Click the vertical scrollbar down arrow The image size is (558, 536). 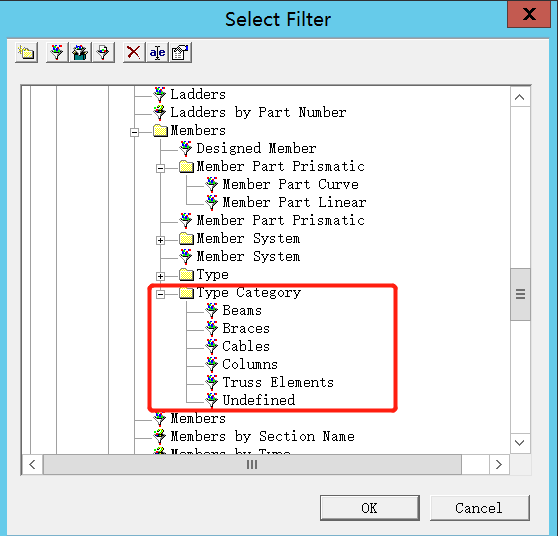pos(520,443)
